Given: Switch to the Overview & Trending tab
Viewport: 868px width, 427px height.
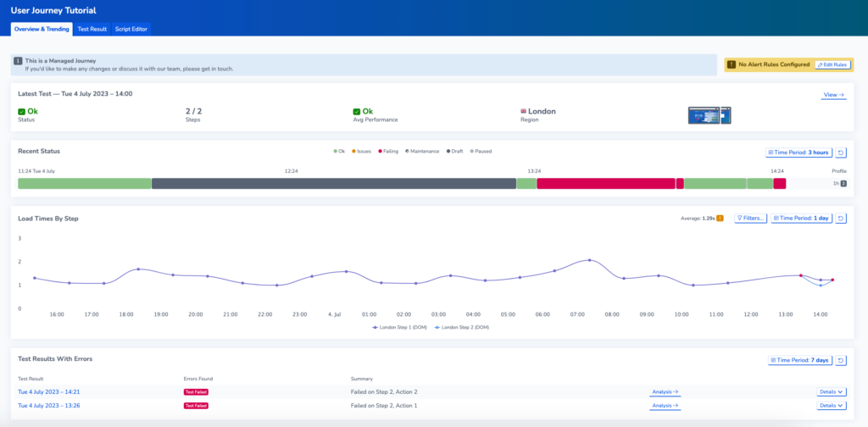Looking at the screenshot, I should (42, 29).
